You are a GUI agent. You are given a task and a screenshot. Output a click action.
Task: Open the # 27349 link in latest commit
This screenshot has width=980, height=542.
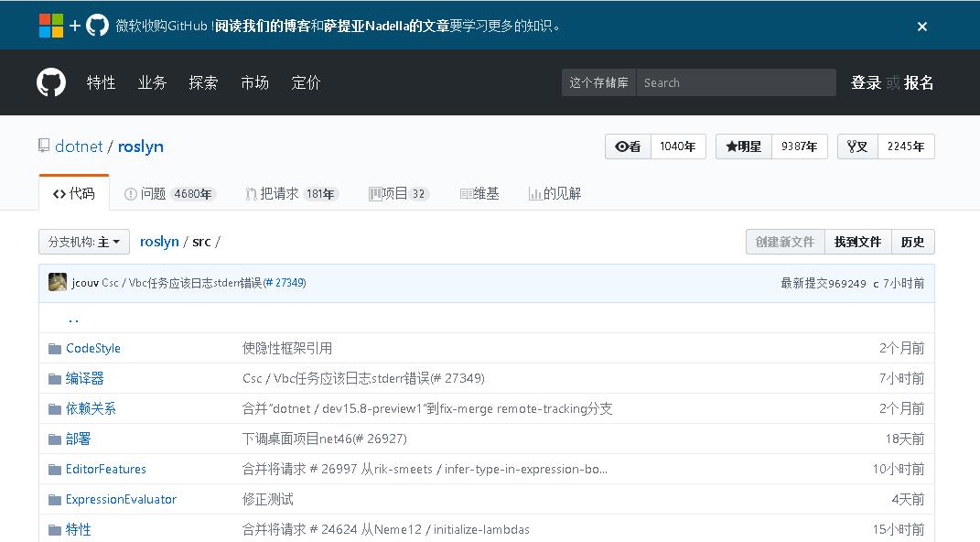285,283
